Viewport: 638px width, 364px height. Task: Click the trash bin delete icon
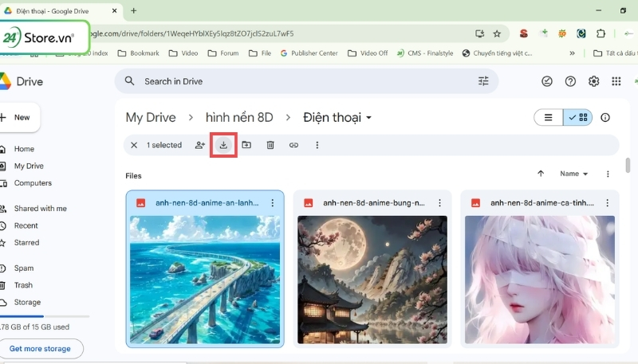click(x=270, y=145)
